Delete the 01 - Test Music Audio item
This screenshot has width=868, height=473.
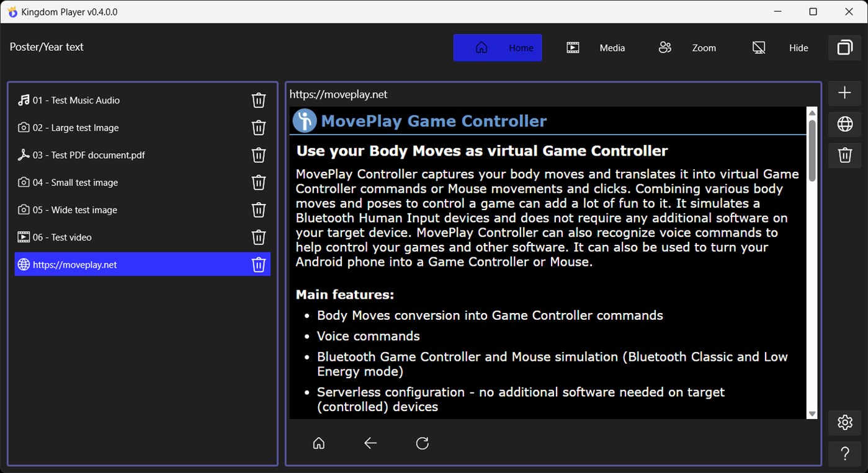259,100
